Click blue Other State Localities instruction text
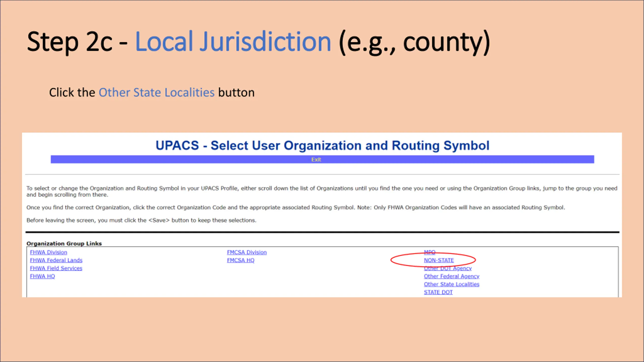644x362 pixels. [x=156, y=93]
